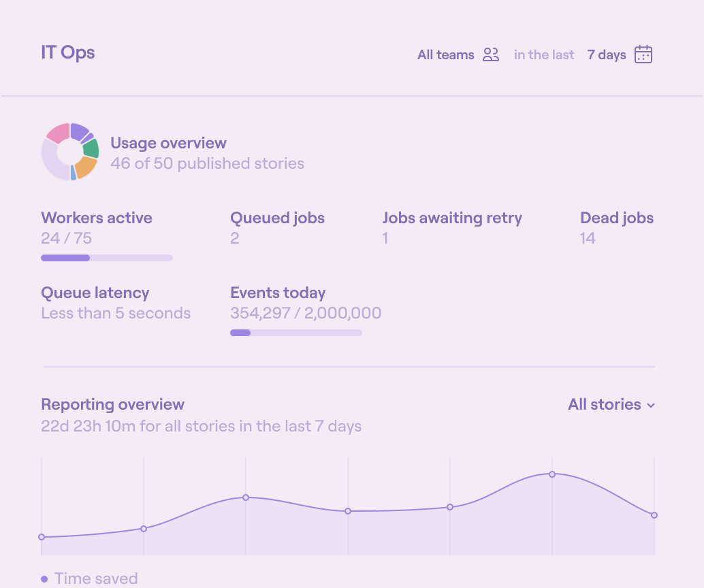
Task: Open the 7 days period selector
Action: coord(607,55)
